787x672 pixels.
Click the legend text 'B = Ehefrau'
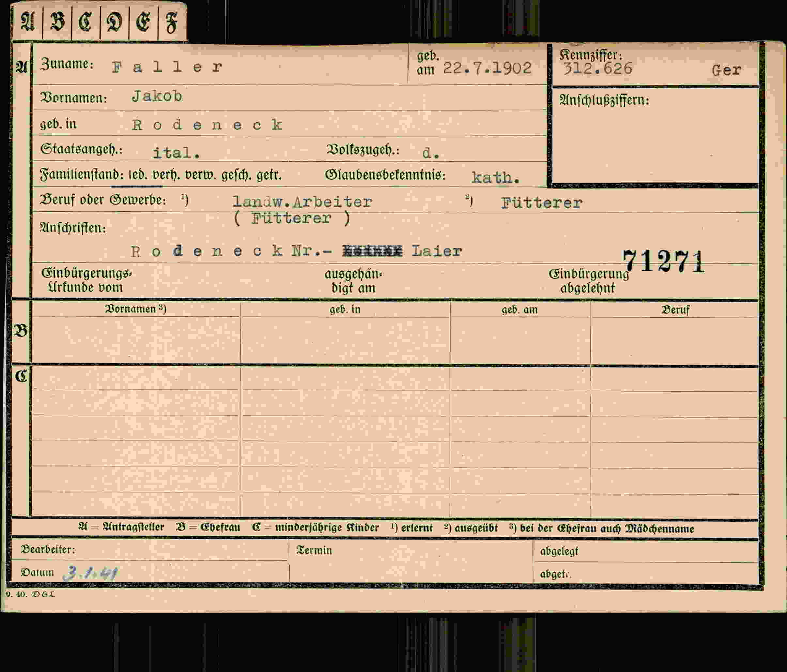(208, 527)
